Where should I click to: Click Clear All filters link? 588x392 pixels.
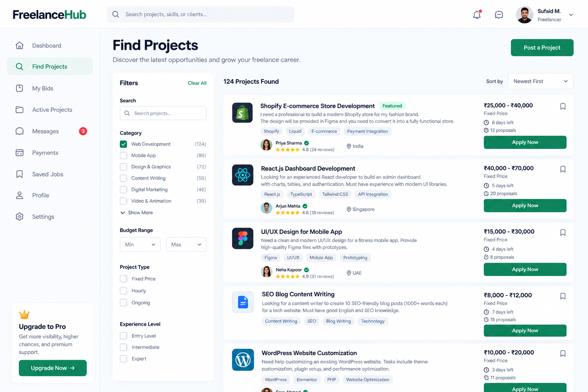pos(197,83)
